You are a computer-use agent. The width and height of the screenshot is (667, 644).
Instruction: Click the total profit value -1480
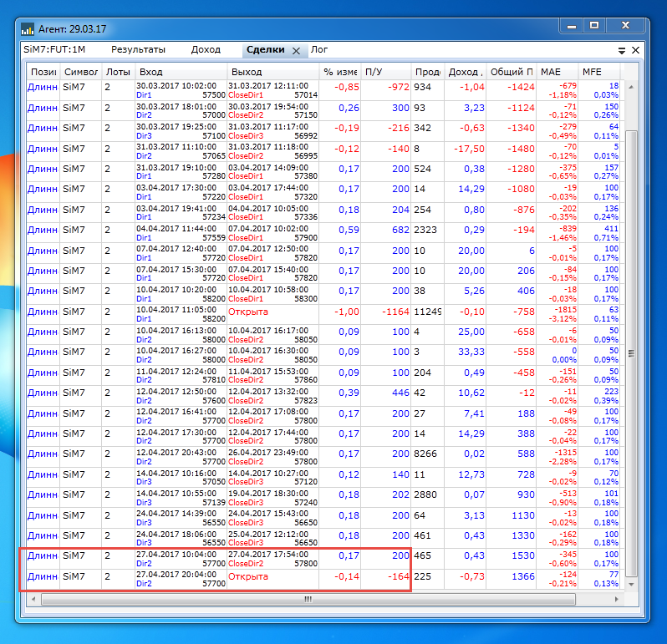tap(521, 149)
